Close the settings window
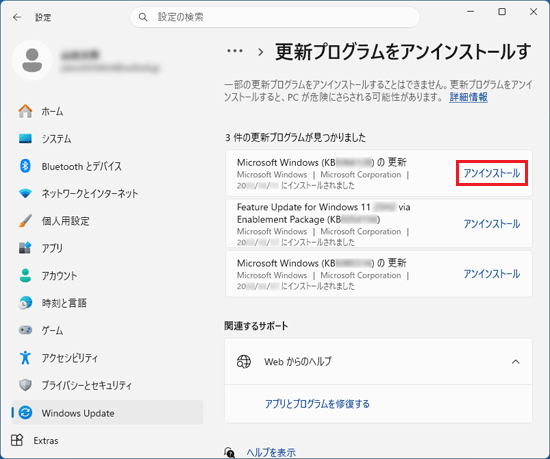The image size is (550, 459). 533,12
